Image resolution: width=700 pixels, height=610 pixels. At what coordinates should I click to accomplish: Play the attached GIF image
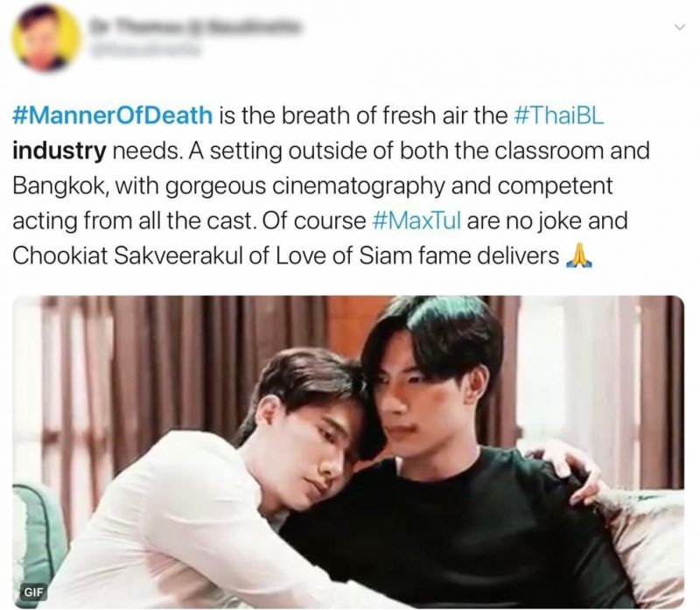[348, 452]
